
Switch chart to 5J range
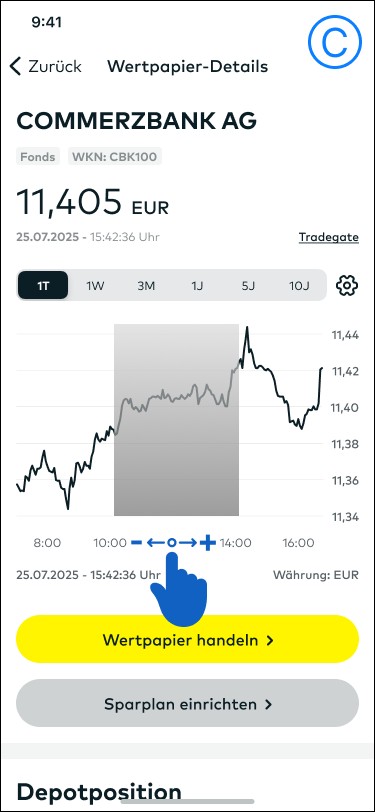click(x=247, y=285)
